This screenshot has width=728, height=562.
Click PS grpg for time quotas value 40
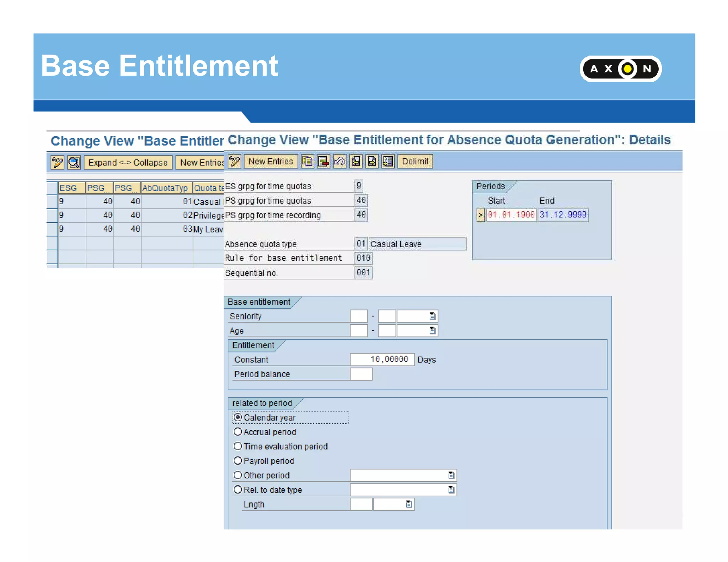click(x=361, y=200)
